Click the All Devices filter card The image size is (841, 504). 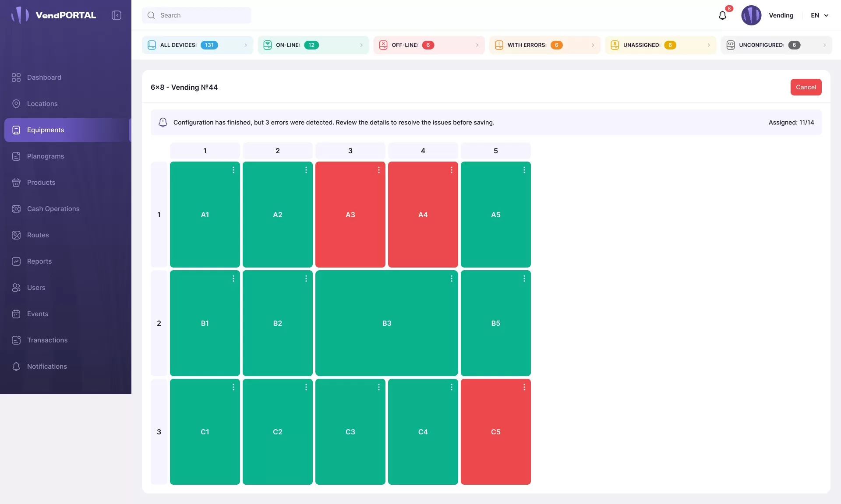197,45
